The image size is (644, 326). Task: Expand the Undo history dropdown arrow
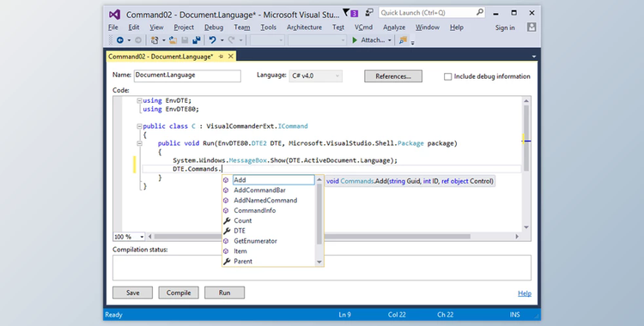[x=222, y=40]
